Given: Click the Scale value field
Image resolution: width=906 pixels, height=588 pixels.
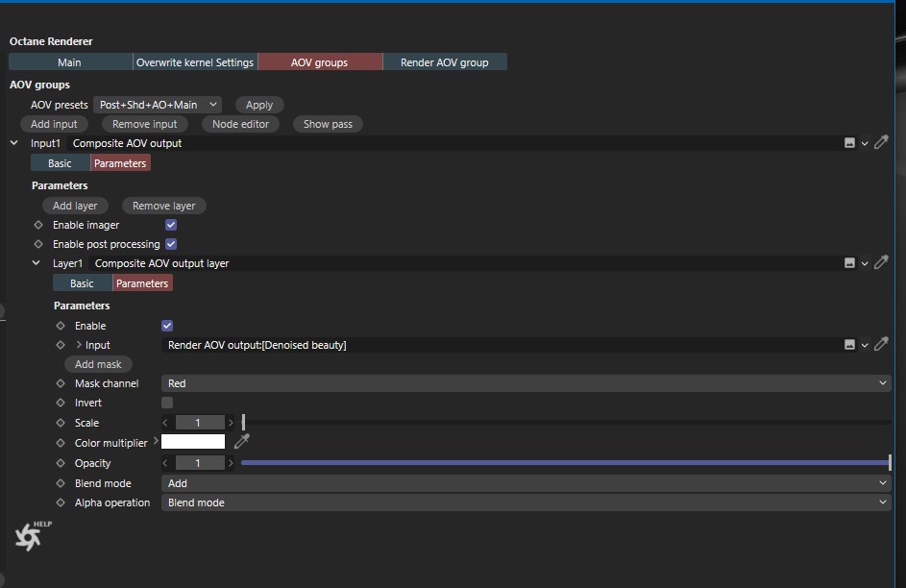Looking at the screenshot, I should [200, 423].
